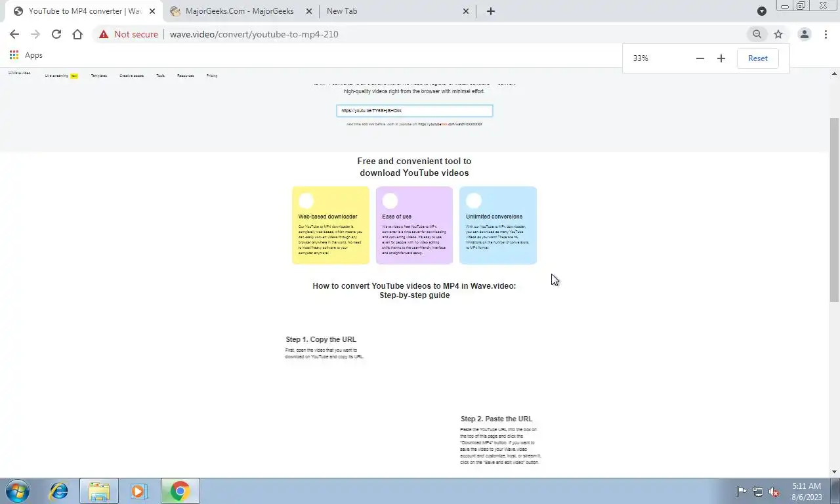Decrease zoom with the minus button
The image size is (840, 504).
(x=700, y=58)
